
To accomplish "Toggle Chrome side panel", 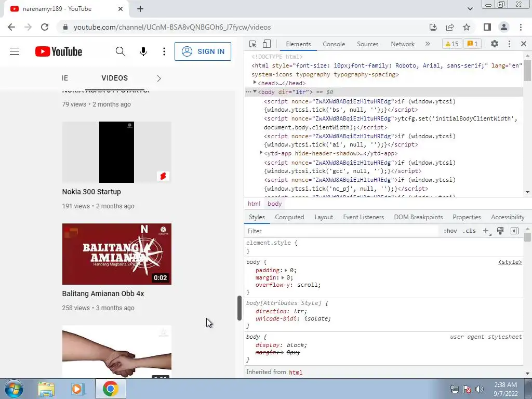I will [x=487, y=27].
